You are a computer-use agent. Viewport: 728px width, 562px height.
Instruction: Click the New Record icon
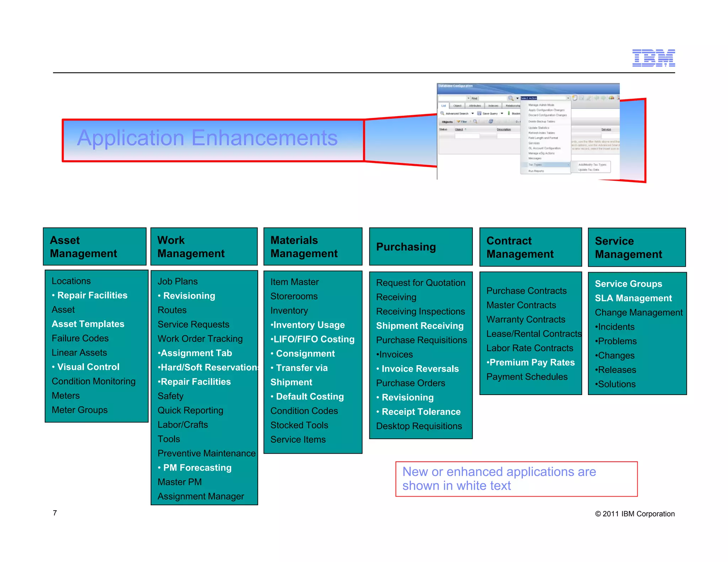575,98
